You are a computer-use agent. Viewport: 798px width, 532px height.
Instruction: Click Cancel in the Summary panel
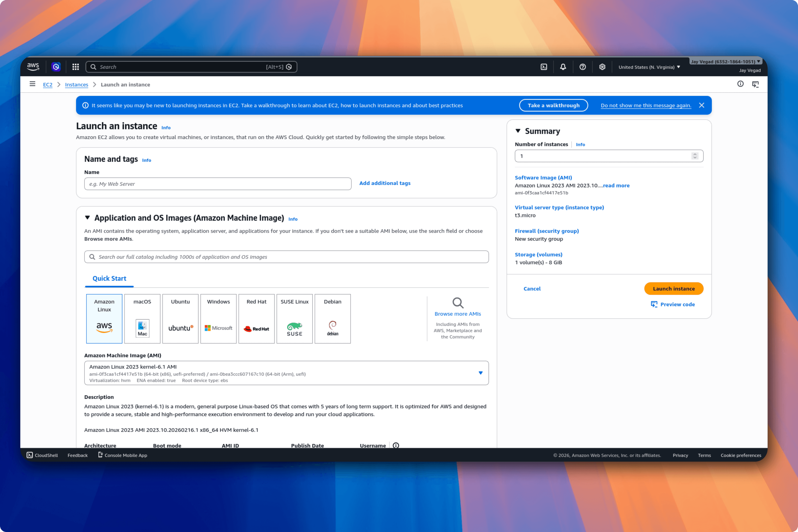click(532, 289)
